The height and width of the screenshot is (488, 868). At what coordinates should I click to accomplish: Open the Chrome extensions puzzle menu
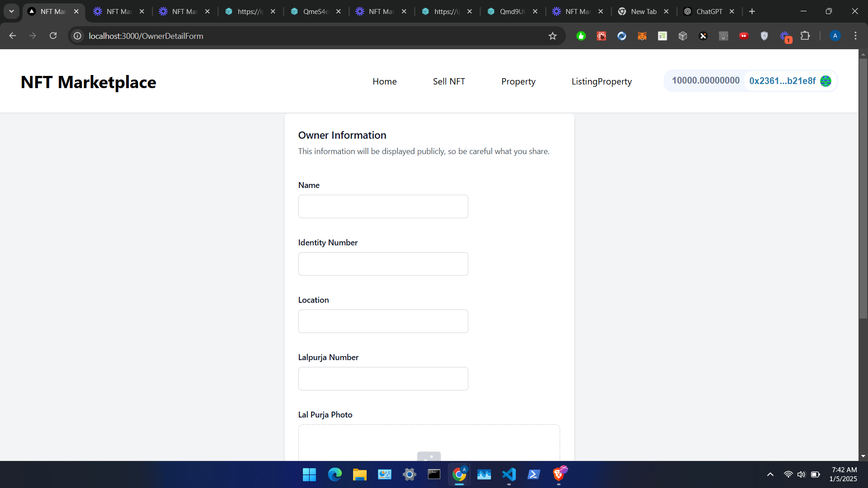(805, 36)
